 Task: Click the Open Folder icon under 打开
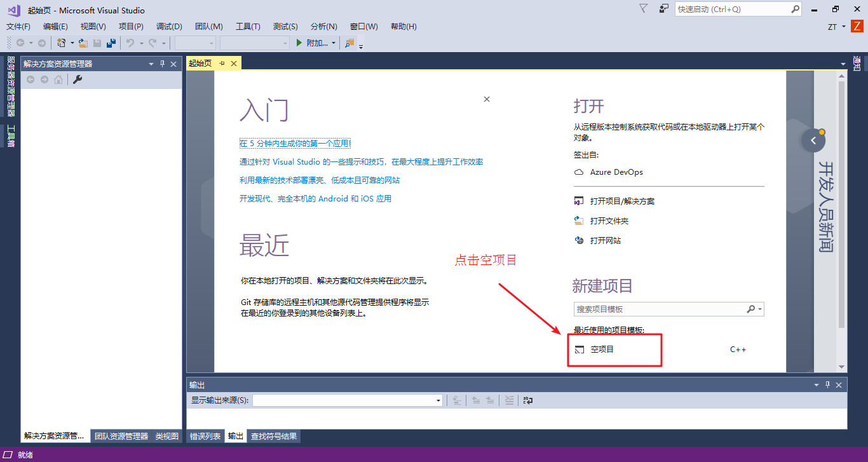tap(579, 221)
